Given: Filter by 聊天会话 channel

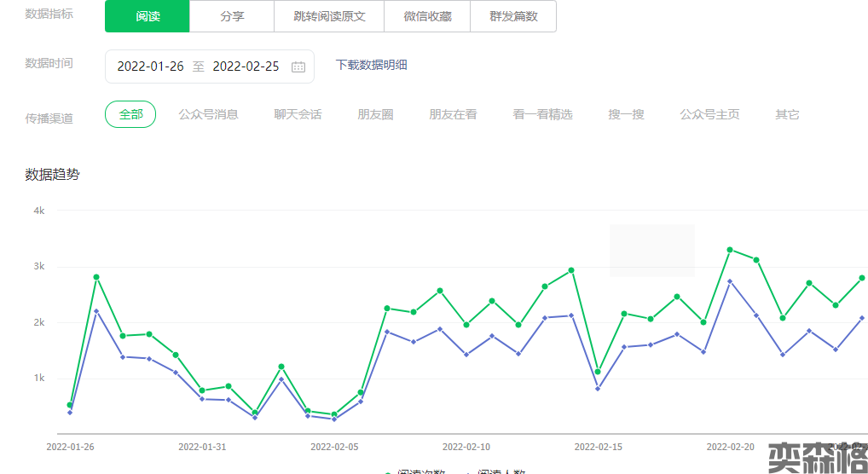Looking at the screenshot, I should (x=298, y=114).
